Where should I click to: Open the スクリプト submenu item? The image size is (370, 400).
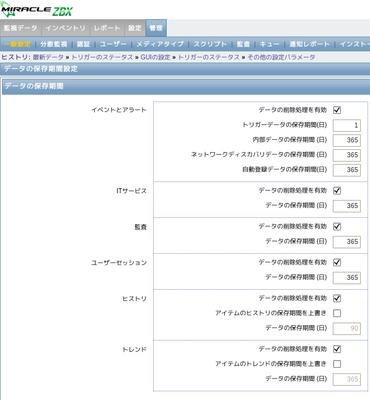point(210,44)
